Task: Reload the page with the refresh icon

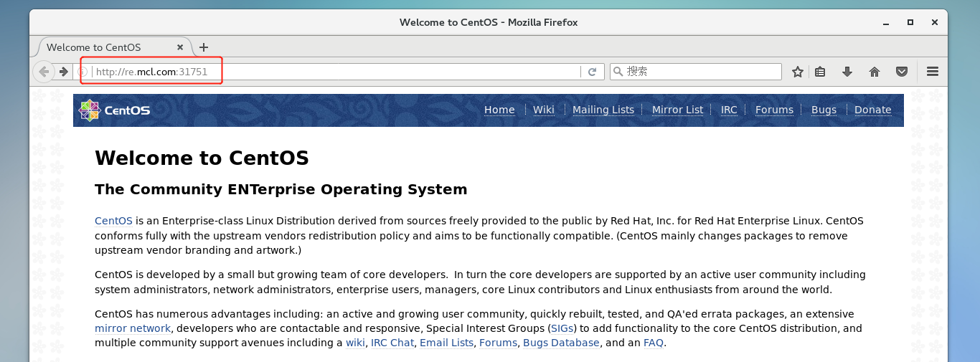Action: click(x=592, y=72)
